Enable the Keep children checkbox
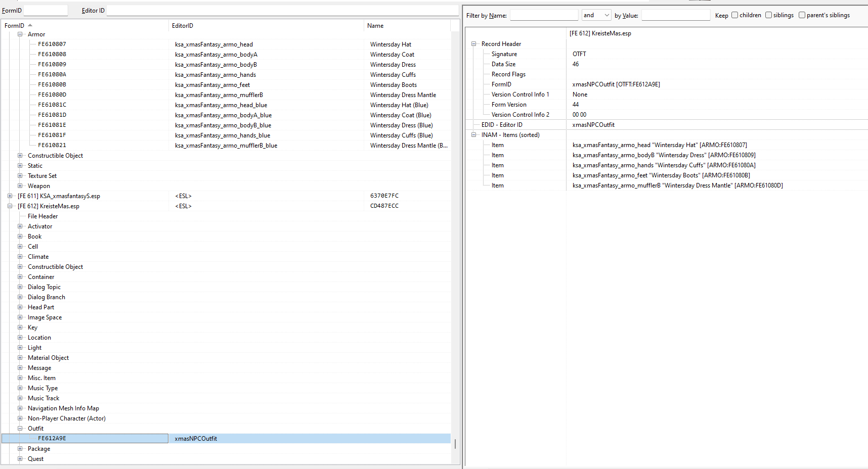The height and width of the screenshot is (469, 868). point(734,15)
